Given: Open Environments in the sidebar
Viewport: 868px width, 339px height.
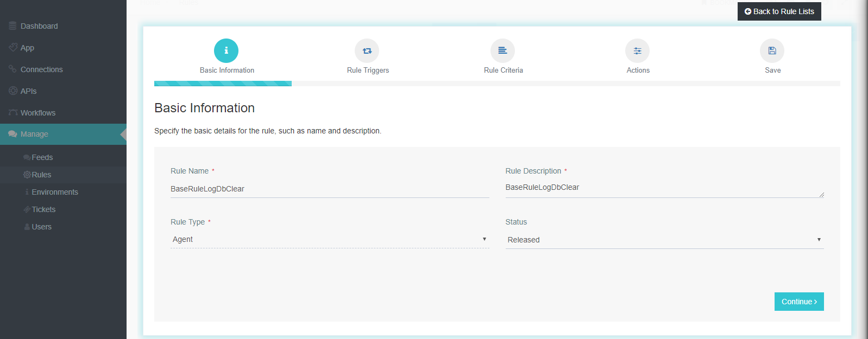Looking at the screenshot, I should 54,192.
